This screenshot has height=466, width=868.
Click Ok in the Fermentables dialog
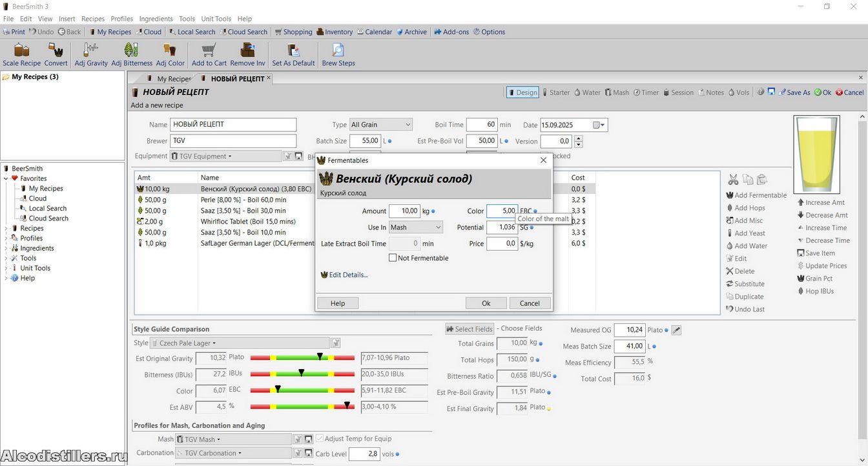click(486, 303)
